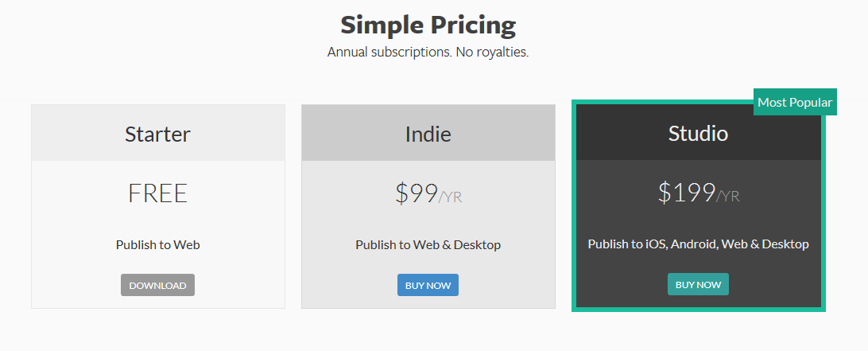The width and height of the screenshot is (868, 351).
Task: Select the Indie plan header
Action: tap(428, 134)
